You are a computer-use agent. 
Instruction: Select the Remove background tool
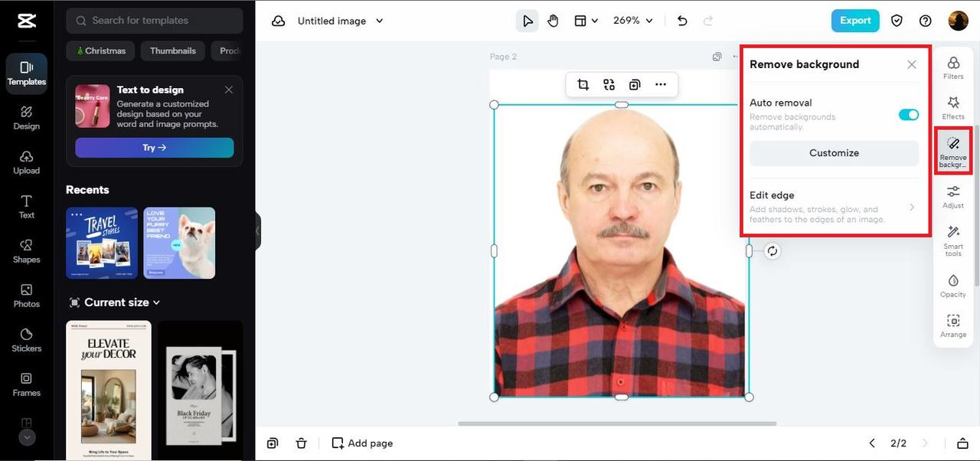pos(953,152)
